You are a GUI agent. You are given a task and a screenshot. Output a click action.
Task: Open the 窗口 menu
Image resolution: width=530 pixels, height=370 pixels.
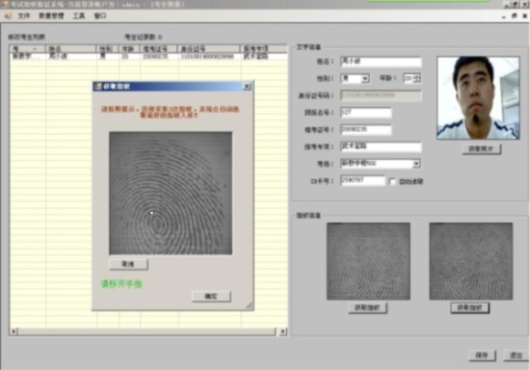(x=100, y=16)
